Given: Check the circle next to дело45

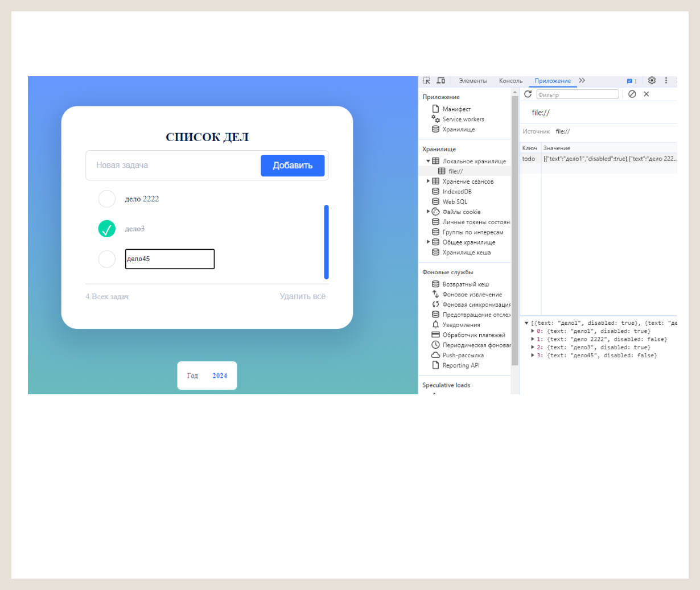Looking at the screenshot, I should tap(106, 259).
